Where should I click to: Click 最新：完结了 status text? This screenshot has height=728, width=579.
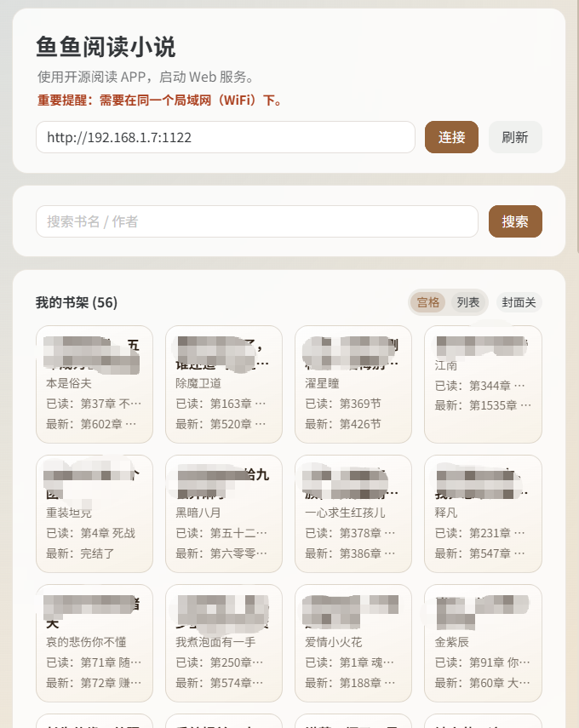pyautogui.click(x=80, y=553)
